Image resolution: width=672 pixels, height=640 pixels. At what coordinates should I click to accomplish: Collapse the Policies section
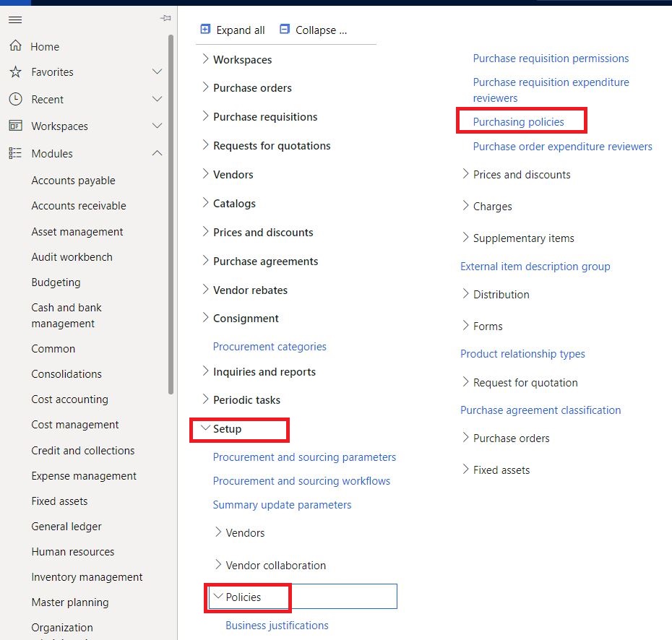[217, 597]
